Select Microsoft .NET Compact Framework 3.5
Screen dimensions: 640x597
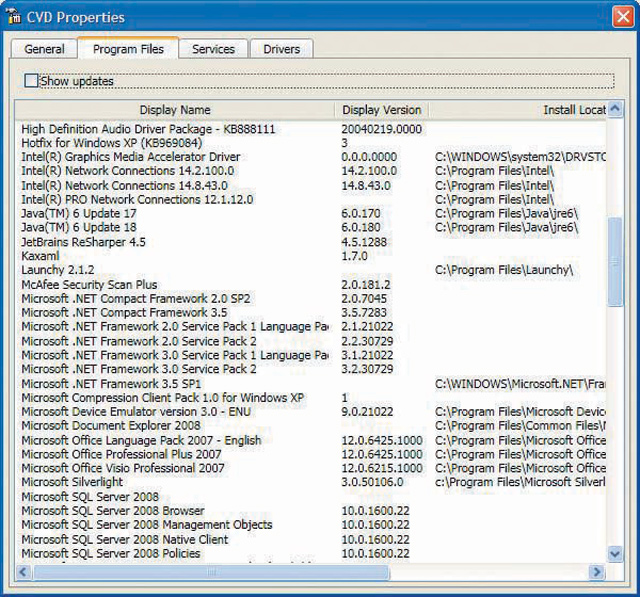pyautogui.click(x=124, y=312)
